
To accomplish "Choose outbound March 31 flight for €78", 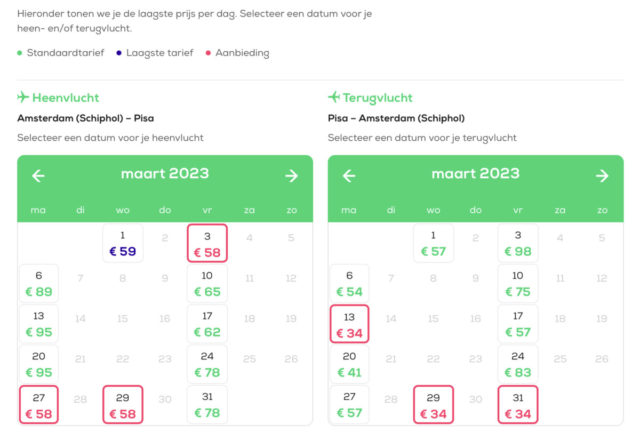I will tap(206, 405).
